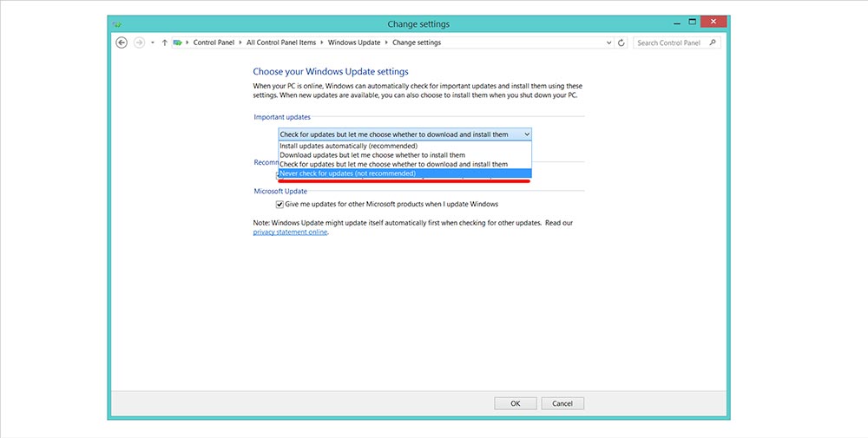Open address bar history dropdown

click(x=609, y=42)
